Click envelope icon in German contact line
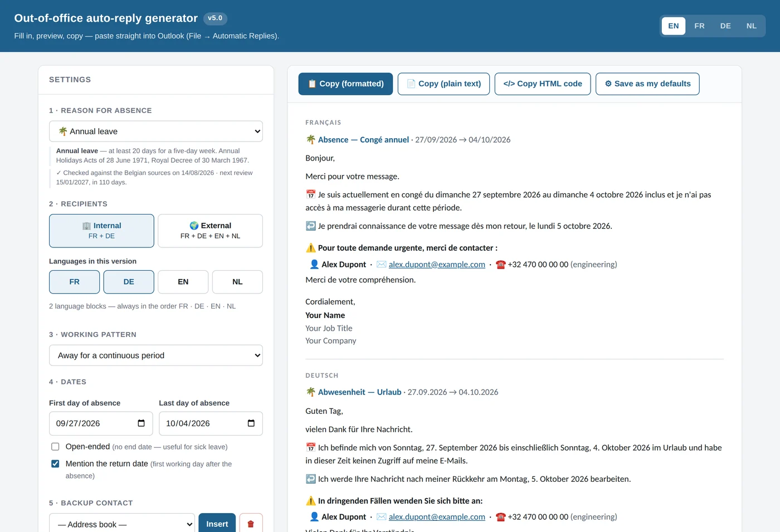The height and width of the screenshot is (532, 780). pos(382,516)
